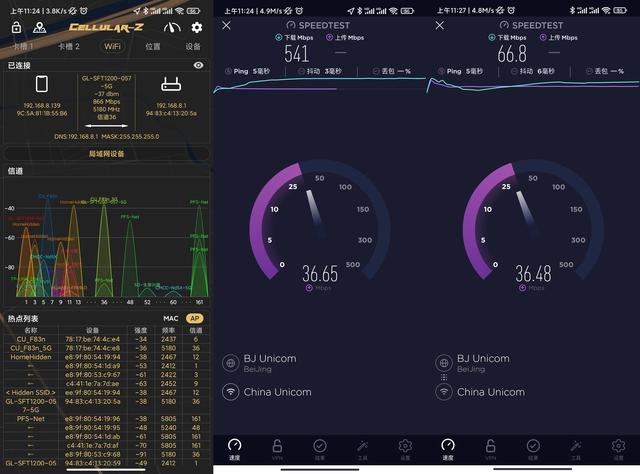Select the AP toggle in hotspot list

(x=195, y=318)
